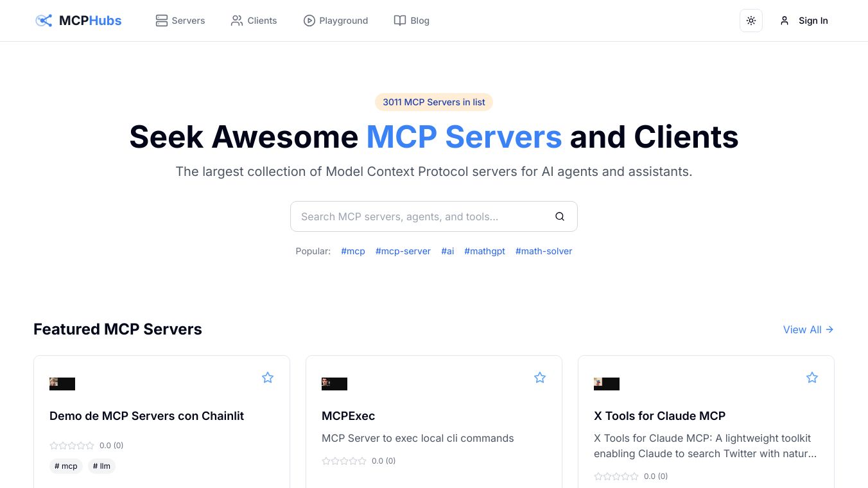Click the avatar thumbnail on MCPExec card
The image size is (868, 488).
pyautogui.click(x=334, y=384)
